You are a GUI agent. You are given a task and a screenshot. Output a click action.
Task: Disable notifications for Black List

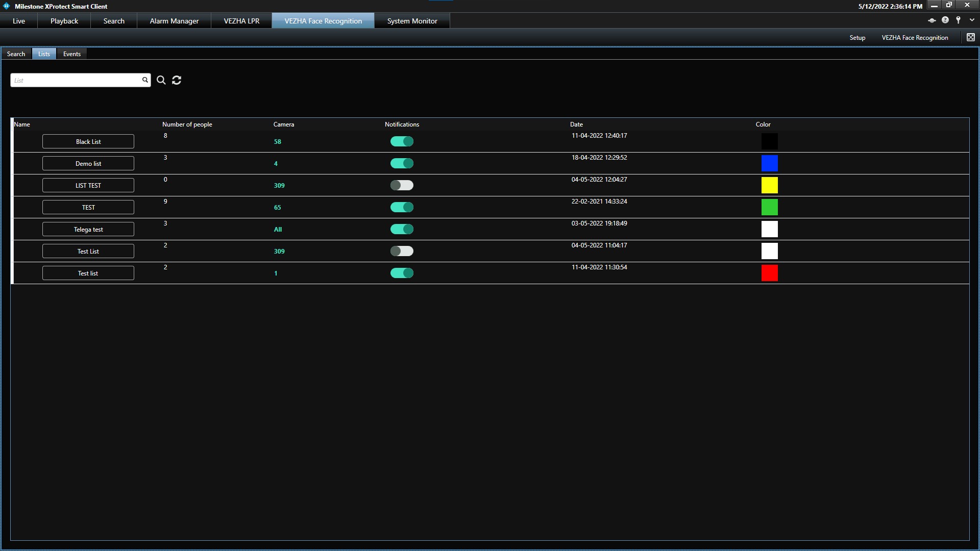click(x=402, y=141)
